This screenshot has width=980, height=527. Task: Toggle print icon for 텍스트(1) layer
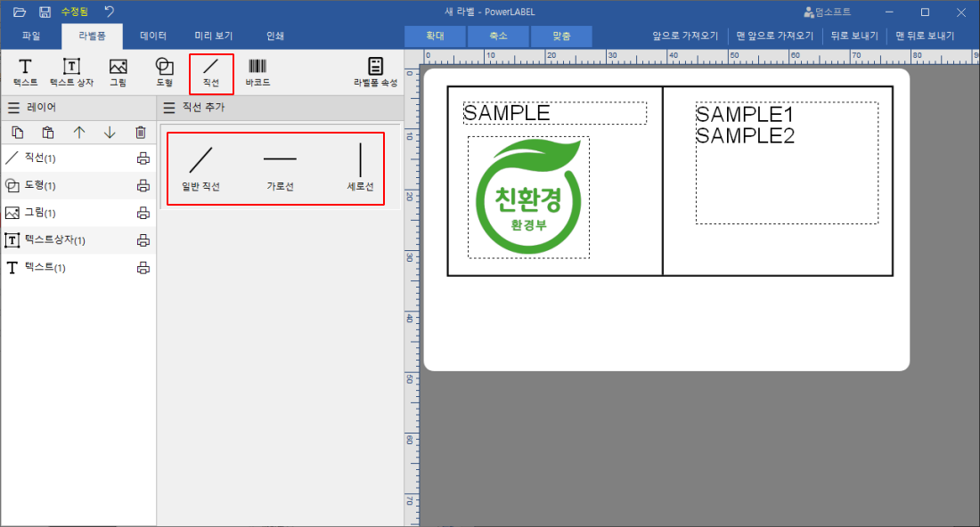(143, 267)
